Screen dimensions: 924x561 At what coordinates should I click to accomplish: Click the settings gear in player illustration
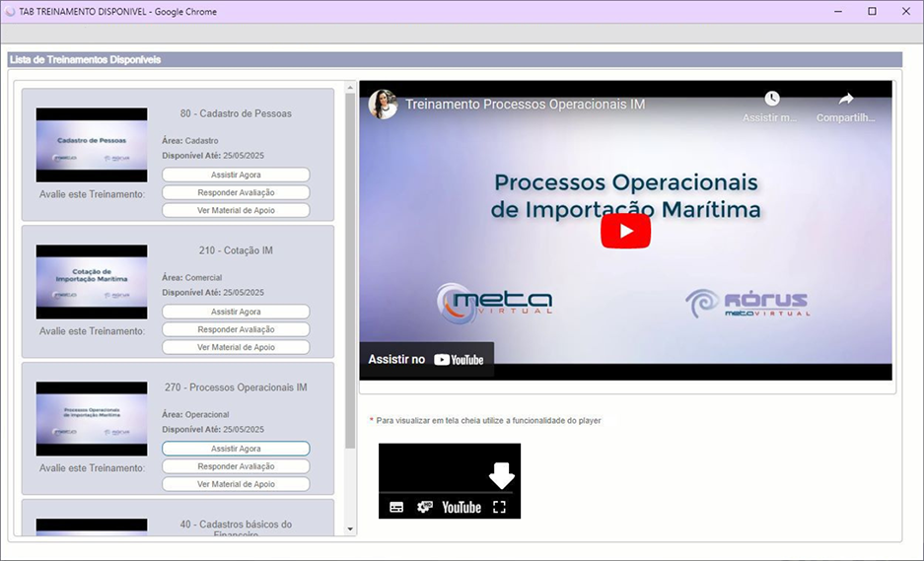[425, 507]
